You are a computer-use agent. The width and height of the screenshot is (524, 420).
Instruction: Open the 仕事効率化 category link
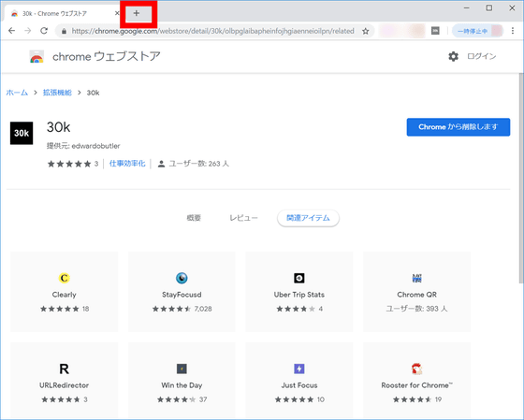(x=127, y=164)
